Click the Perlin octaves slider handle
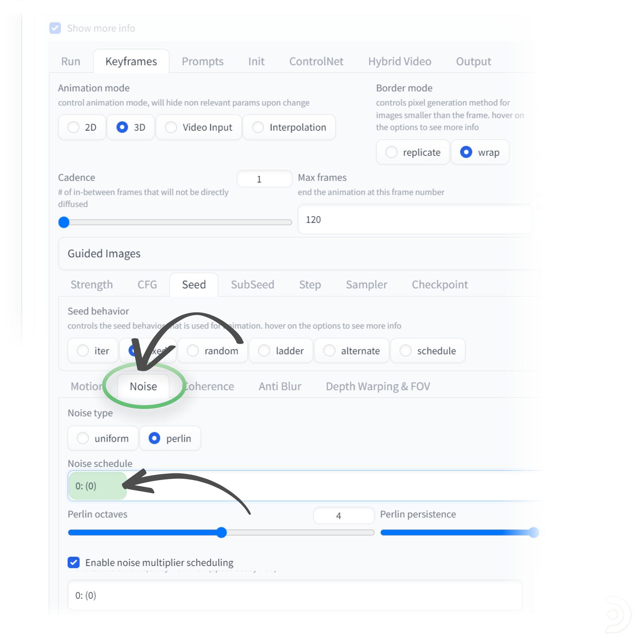This screenshot has width=644, height=644. pyautogui.click(x=221, y=532)
